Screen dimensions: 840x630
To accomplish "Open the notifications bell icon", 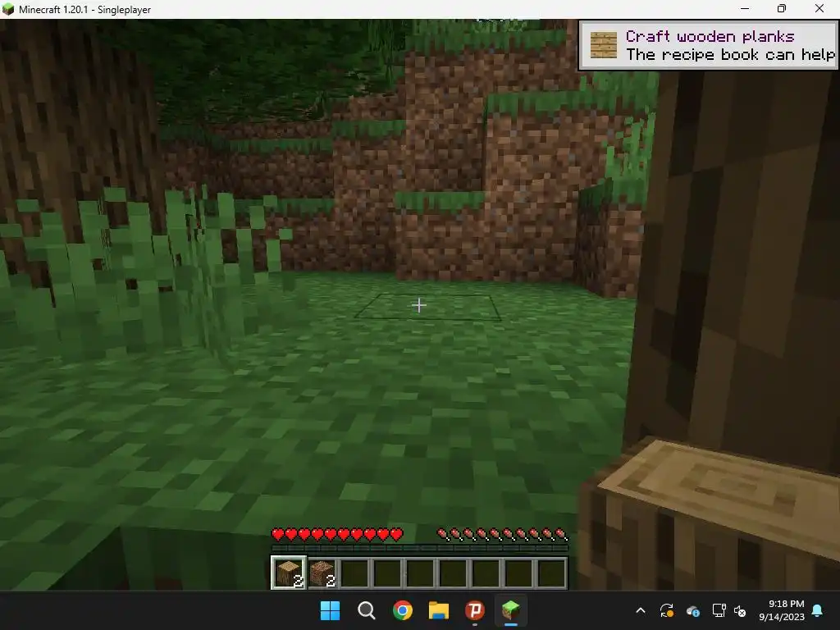I will tap(818, 610).
